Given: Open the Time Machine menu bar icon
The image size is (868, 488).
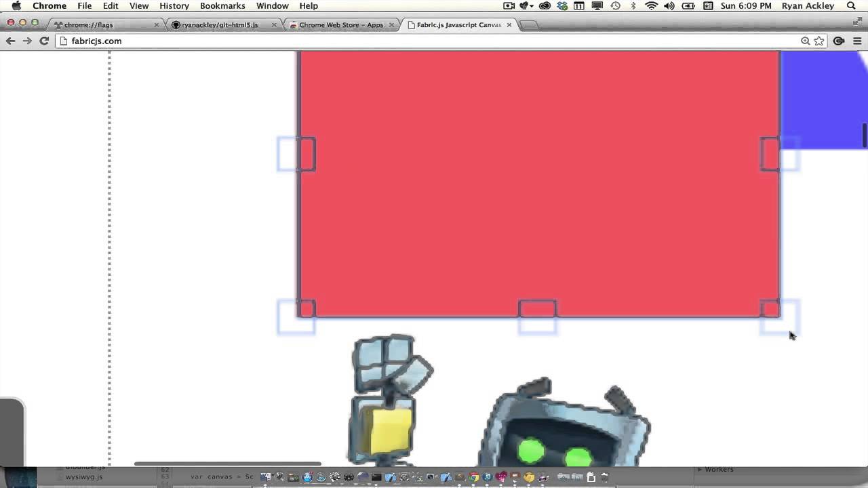Looking at the screenshot, I should point(615,5).
